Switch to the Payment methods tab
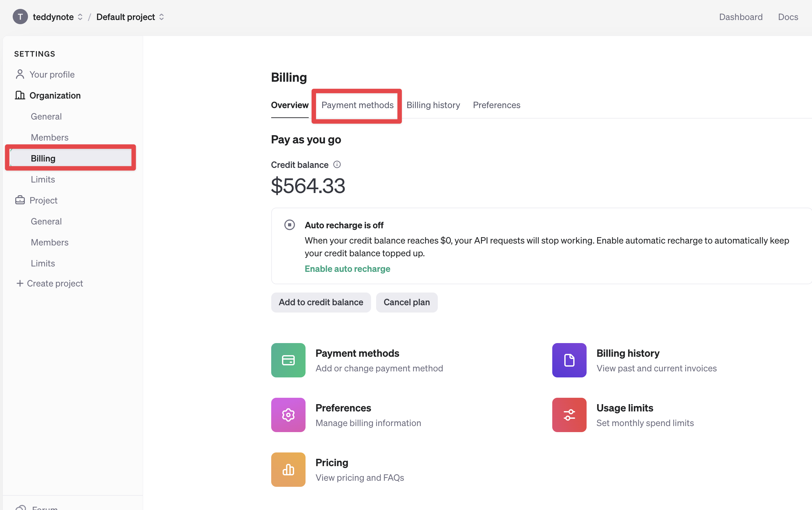The image size is (812, 510). pyautogui.click(x=357, y=105)
